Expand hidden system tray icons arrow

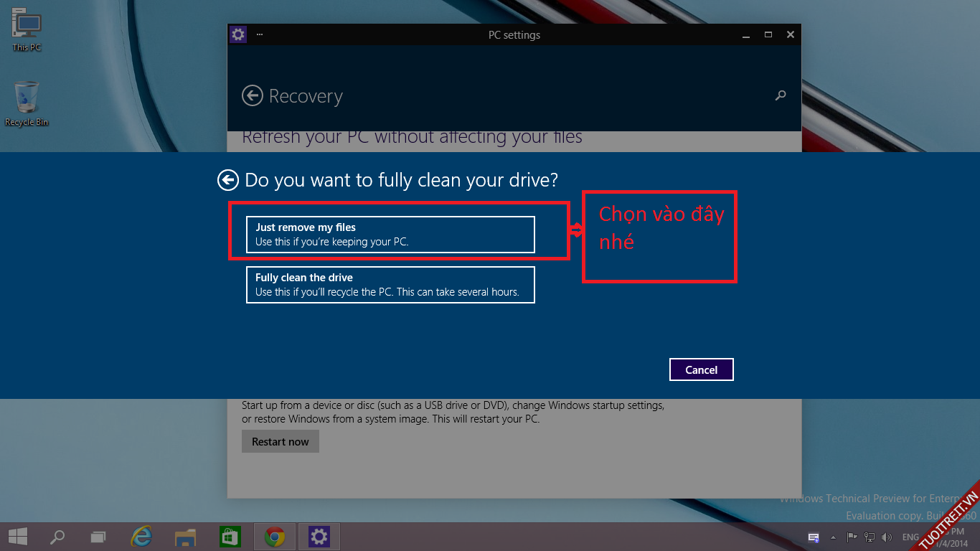833,537
